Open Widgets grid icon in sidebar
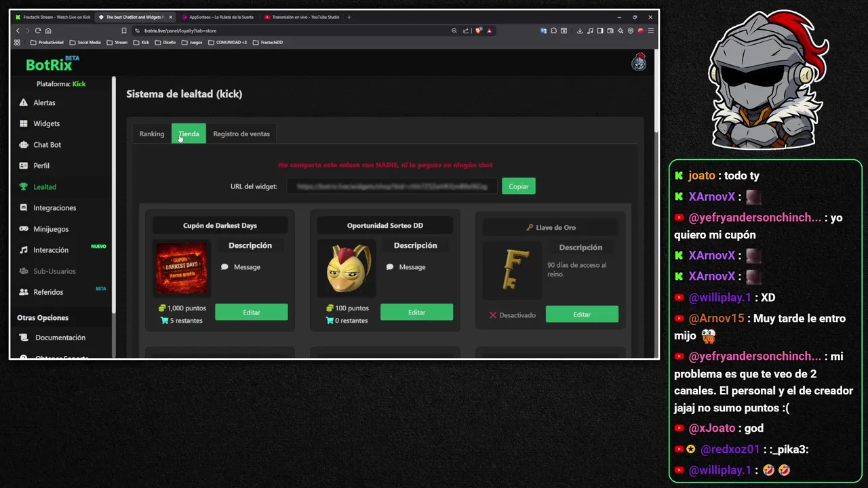 tap(24, 123)
